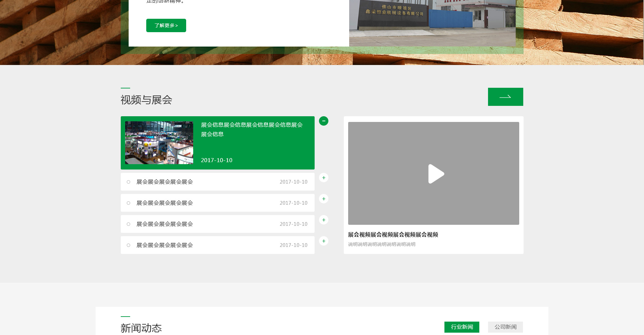Open the exhibition hall thumbnail image
The height and width of the screenshot is (335, 644).
click(159, 143)
